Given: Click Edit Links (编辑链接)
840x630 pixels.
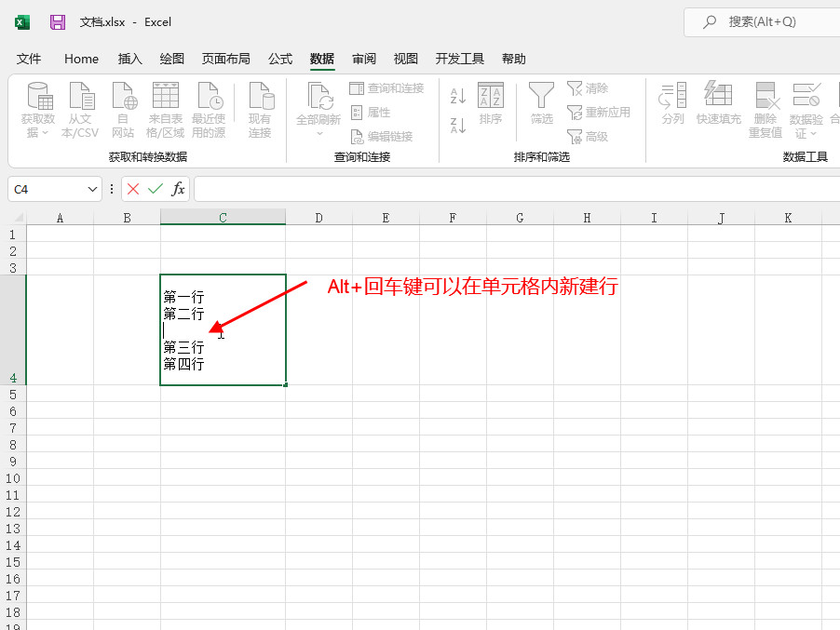Looking at the screenshot, I should [382, 137].
